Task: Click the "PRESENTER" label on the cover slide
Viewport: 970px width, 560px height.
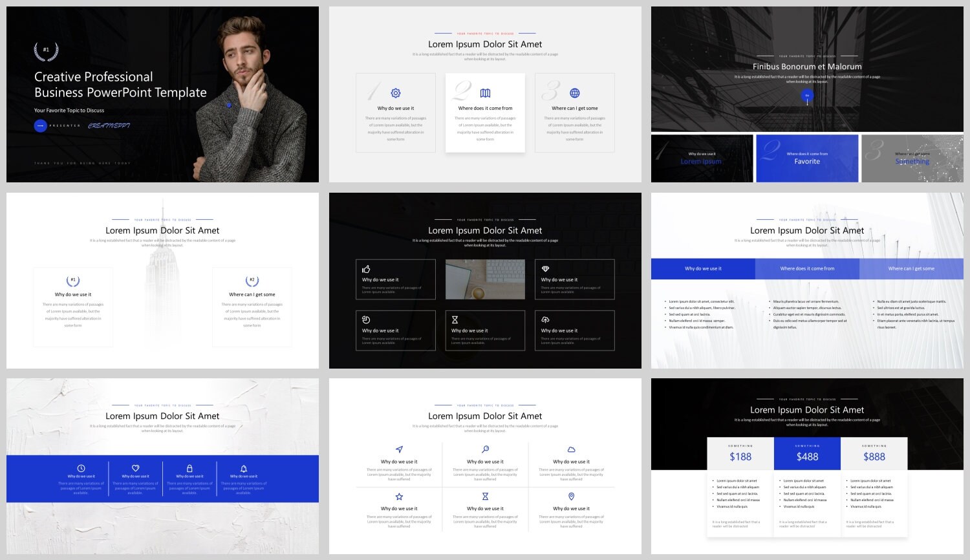Action: coord(65,126)
